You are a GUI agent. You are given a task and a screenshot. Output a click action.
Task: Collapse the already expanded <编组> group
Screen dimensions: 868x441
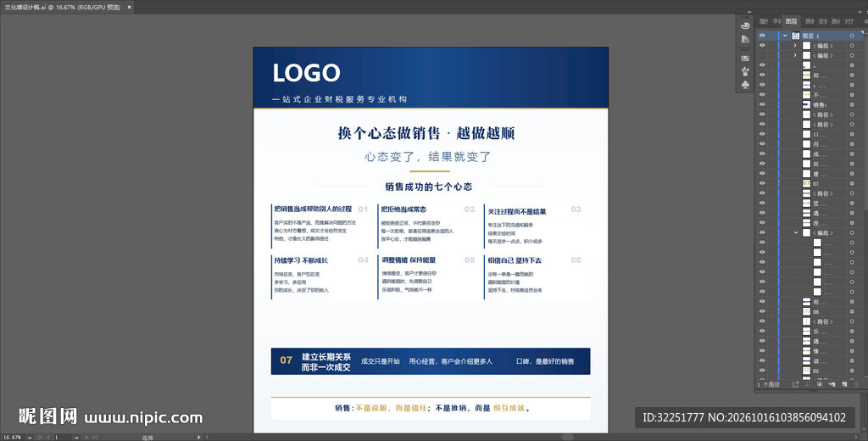(796, 232)
